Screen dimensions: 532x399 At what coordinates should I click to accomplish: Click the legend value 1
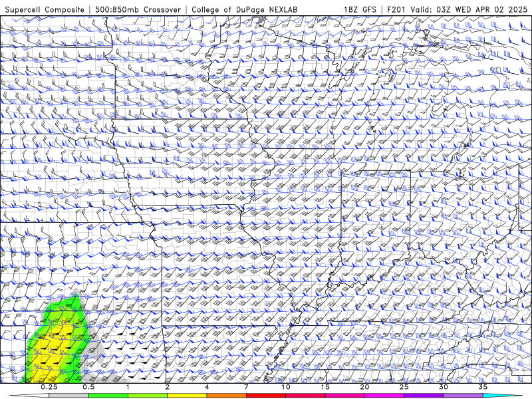128,387
